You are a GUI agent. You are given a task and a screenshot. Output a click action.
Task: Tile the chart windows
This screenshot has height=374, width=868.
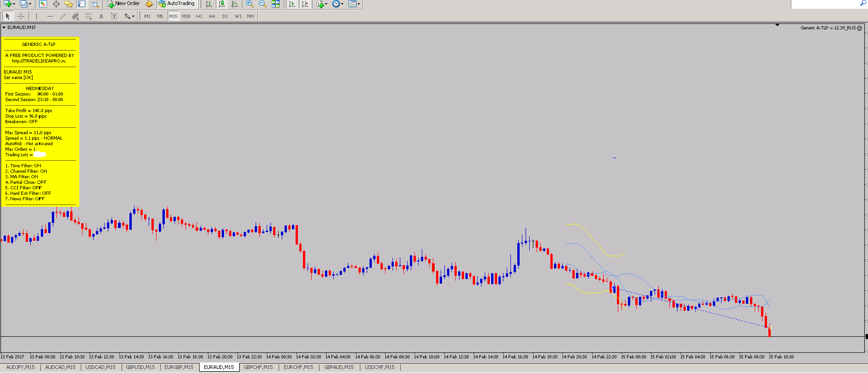(x=276, y=4)
